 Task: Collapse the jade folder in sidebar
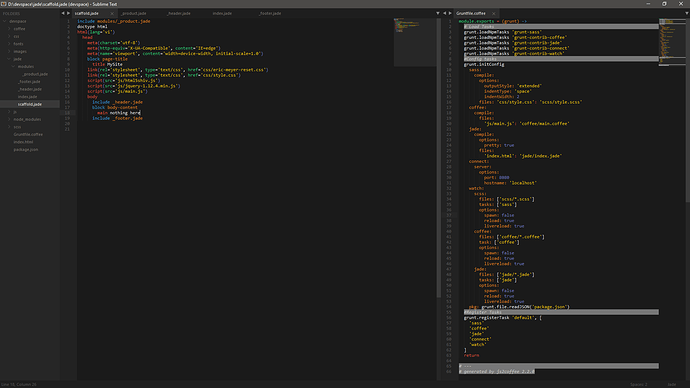tap(9, 59)
